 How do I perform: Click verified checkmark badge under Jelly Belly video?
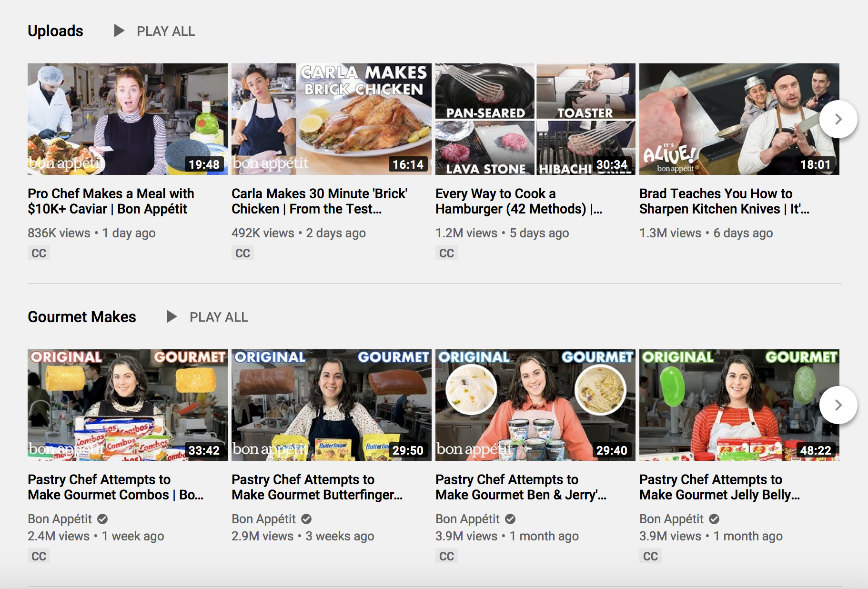714,519
